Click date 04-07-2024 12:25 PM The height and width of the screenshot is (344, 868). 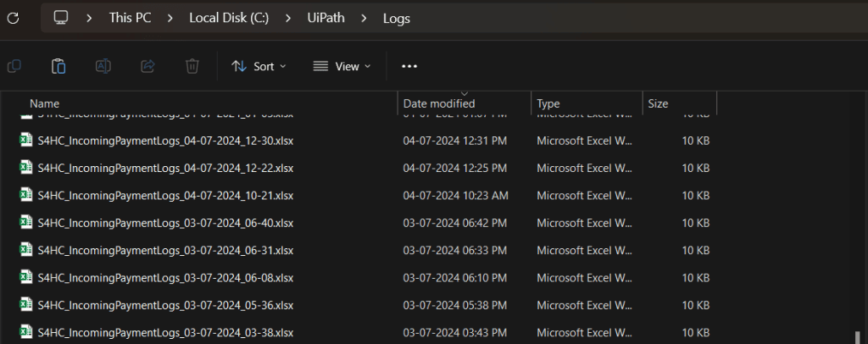click(x=454, y=168)
